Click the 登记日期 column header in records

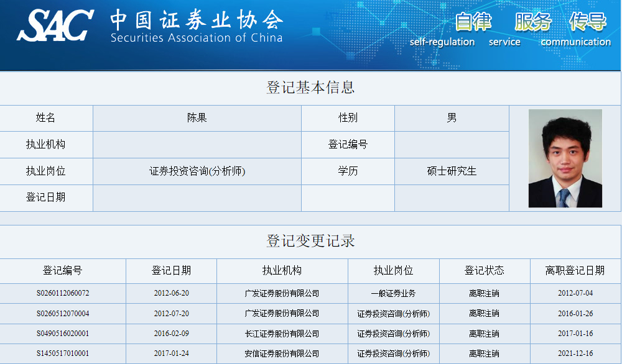[x=172, y=271]
